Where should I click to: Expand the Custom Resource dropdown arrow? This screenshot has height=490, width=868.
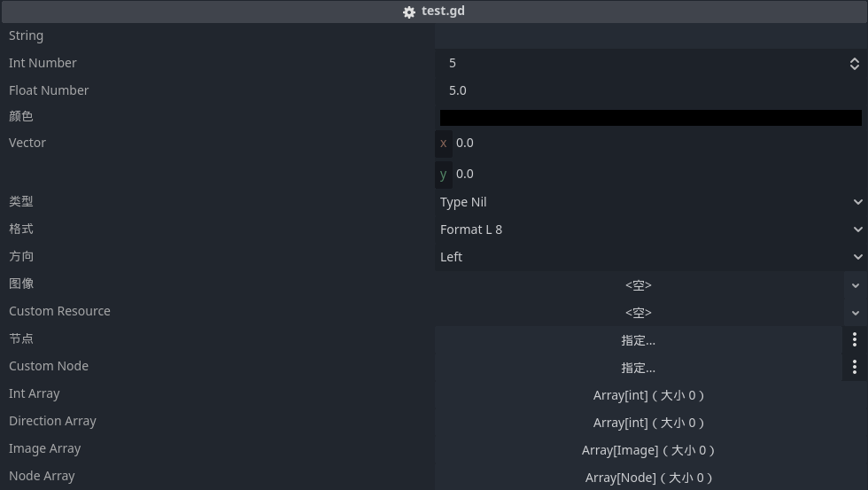coord(855,313)
